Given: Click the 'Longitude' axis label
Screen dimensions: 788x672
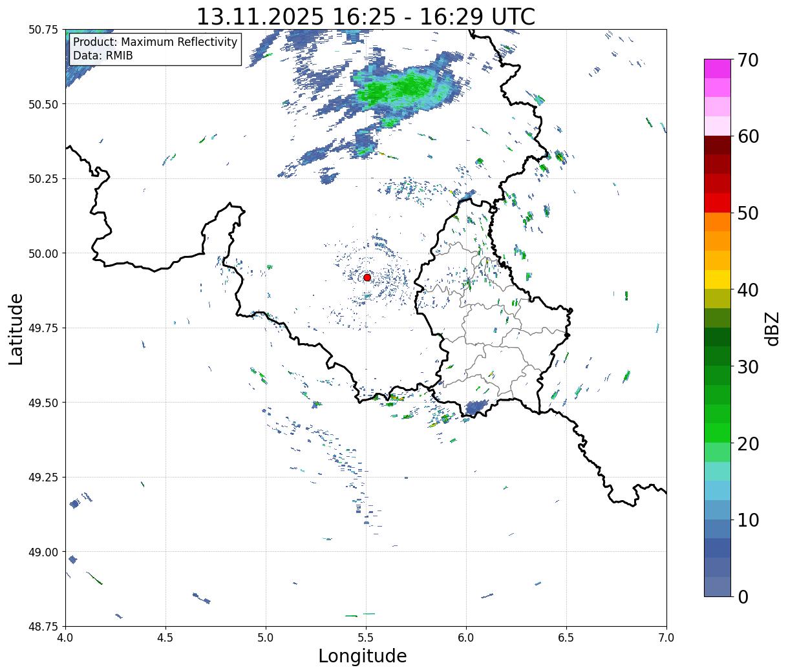Looking at the screenshot, I should [x=363, y=656].
